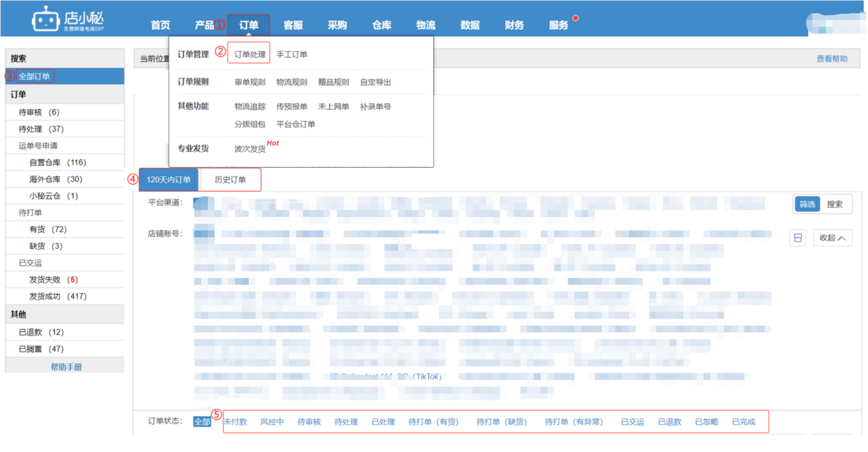Screen dimensions: 868x452
Task: Open the 服务 menu
Action: point(558,25)
